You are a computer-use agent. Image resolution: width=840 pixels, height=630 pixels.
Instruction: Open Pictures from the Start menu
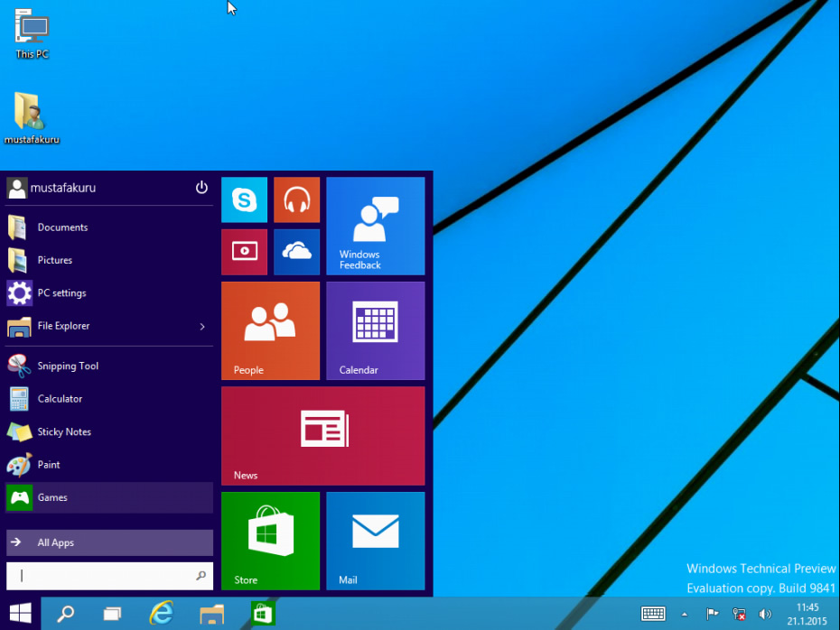coord(109,260)
